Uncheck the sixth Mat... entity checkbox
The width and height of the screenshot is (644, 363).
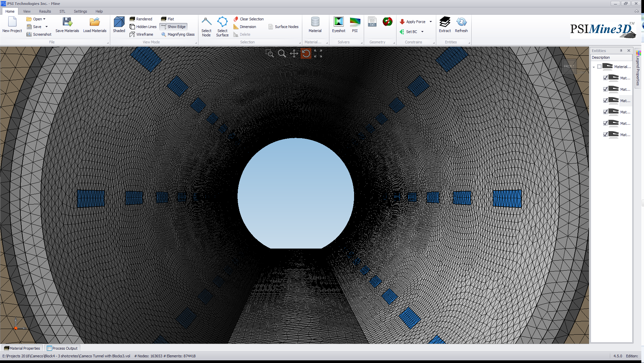[x=606, y=135]
